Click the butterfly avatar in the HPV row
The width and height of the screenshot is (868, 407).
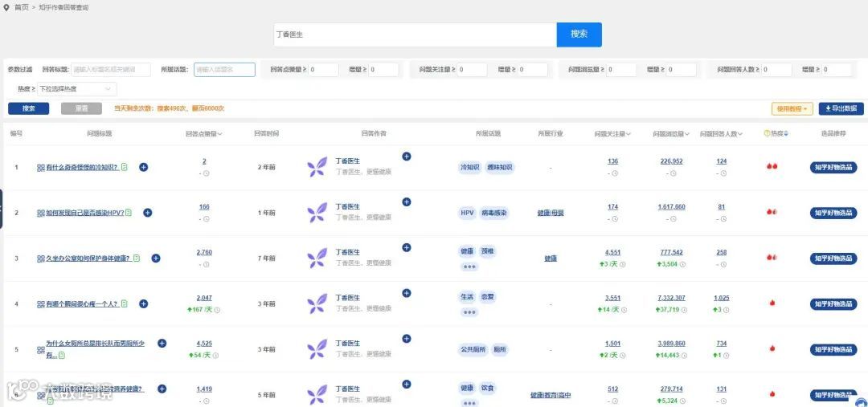pyautogui.click(x=317, y=213)
